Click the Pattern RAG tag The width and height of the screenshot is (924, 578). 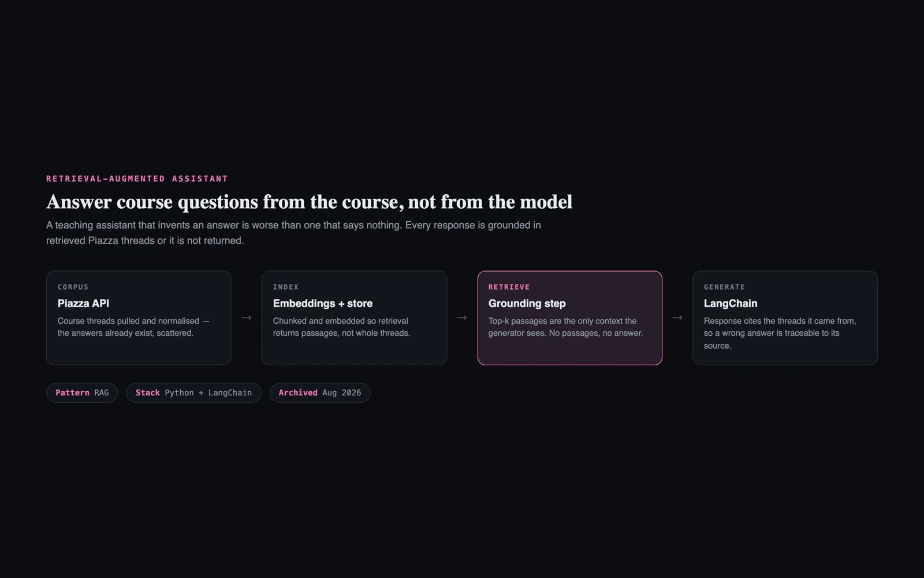(82, 393)
